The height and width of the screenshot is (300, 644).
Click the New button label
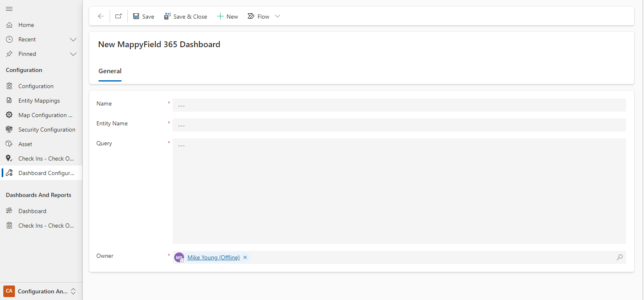coord(232,17)
